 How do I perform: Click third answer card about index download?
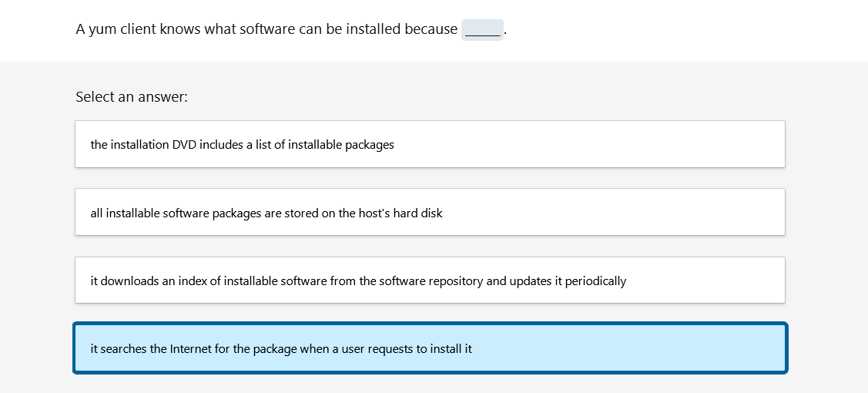pyautogui.click(x=430, y=280)
